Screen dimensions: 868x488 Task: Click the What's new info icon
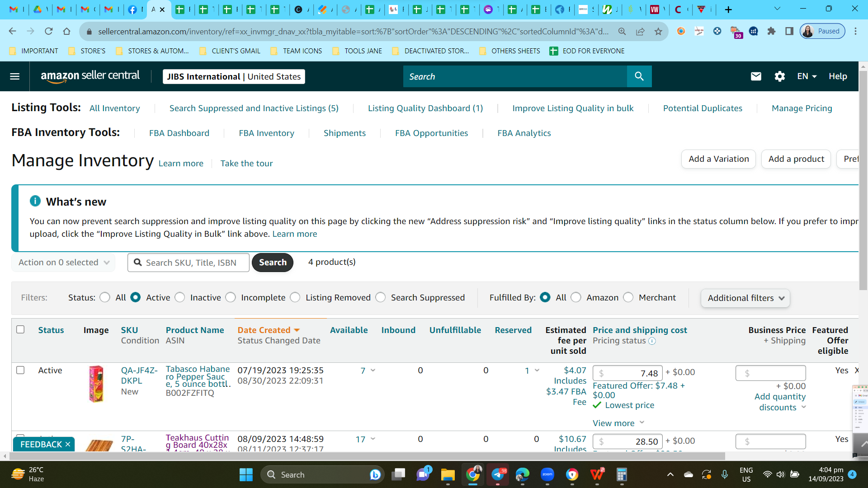click(x=35, y=201)
